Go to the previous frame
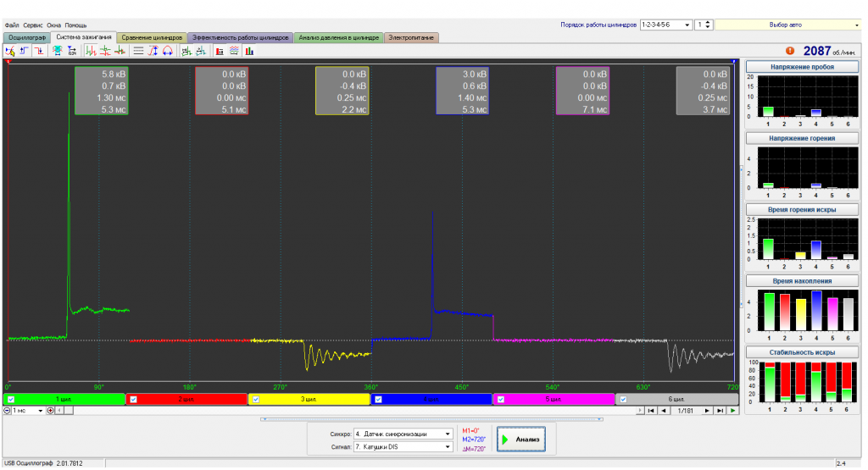This screenshot has width=868, height=470. pyautogui.click(x=664, y=411)
